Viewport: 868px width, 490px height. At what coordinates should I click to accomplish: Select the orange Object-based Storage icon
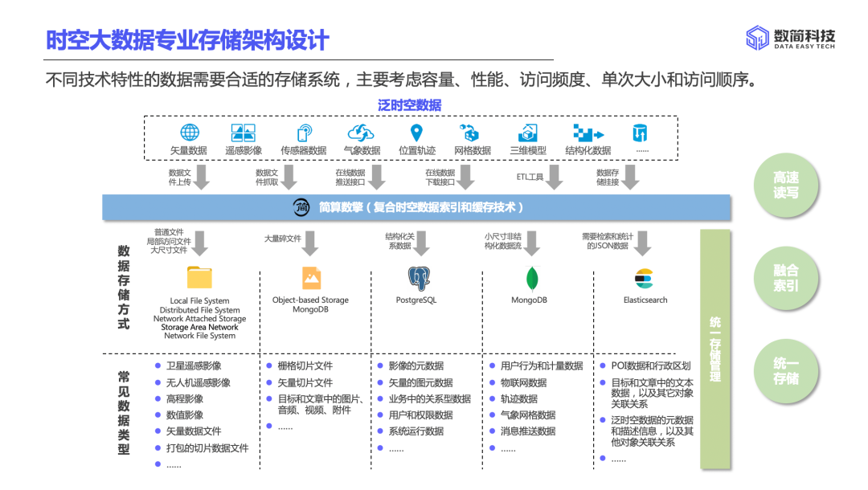click(311, 278)
